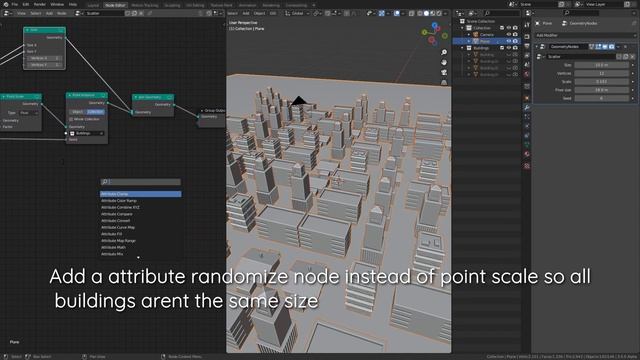Select rendered viewport shading mode icon

click(x=439, y=13)
